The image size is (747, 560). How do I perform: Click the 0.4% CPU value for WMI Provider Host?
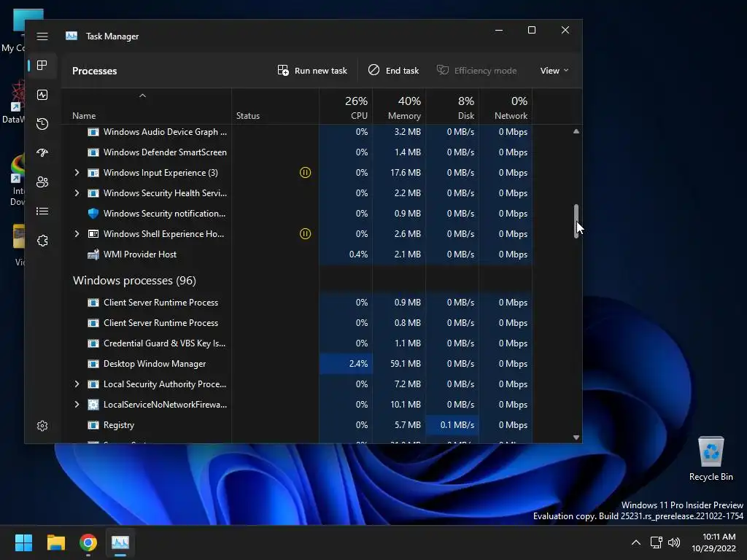(358, 254)
